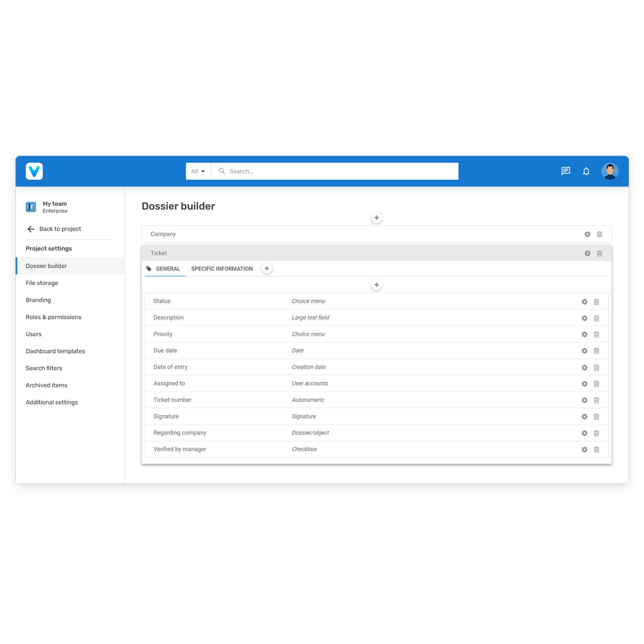644x644 pixels.
Task: Delete the Verified by manager field
Action: click(596, 450)
